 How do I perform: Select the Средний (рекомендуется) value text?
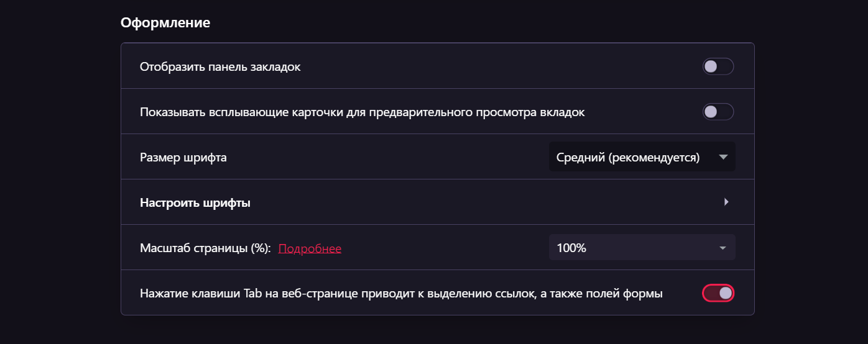pos(628,157)
